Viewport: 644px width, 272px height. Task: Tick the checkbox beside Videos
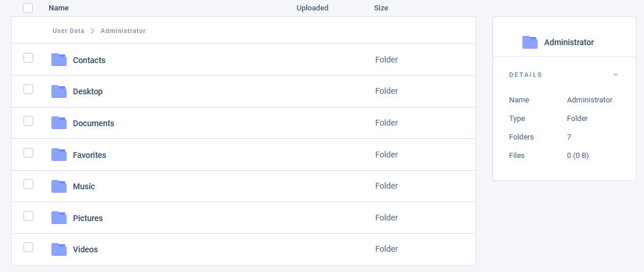[28, 247]
